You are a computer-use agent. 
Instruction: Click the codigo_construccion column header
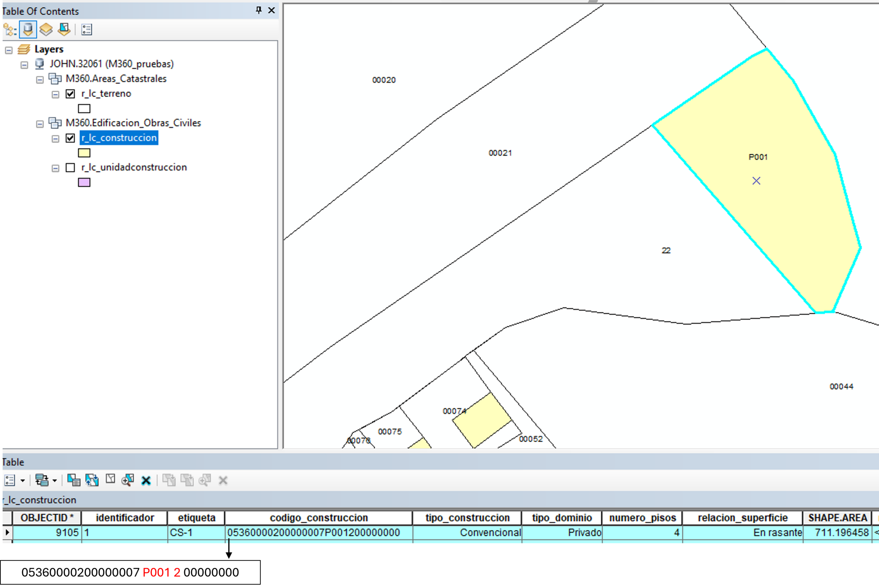click(319, 518)
